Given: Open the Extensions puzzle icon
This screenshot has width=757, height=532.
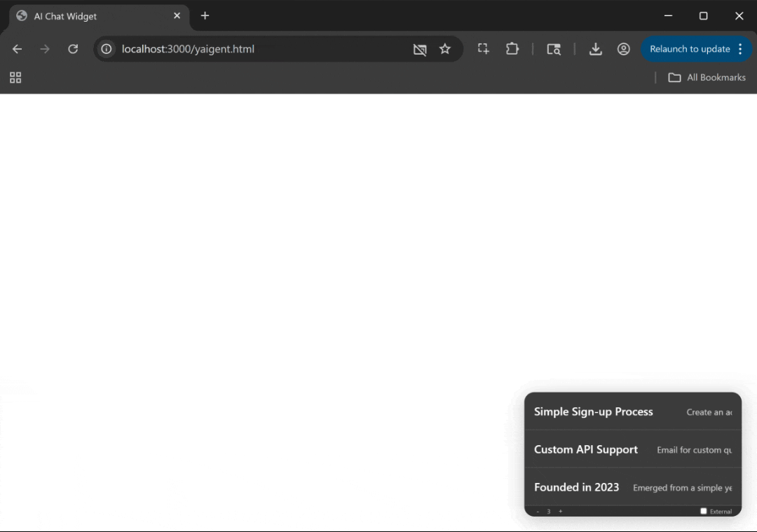Looking at the screenshot, I should [x=512, y=49].
